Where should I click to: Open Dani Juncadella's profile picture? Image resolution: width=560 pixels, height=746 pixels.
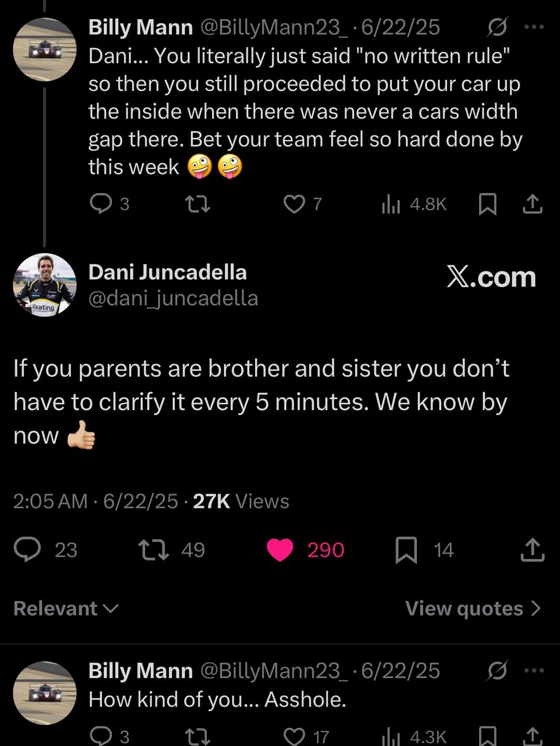(x=45, y=285)
